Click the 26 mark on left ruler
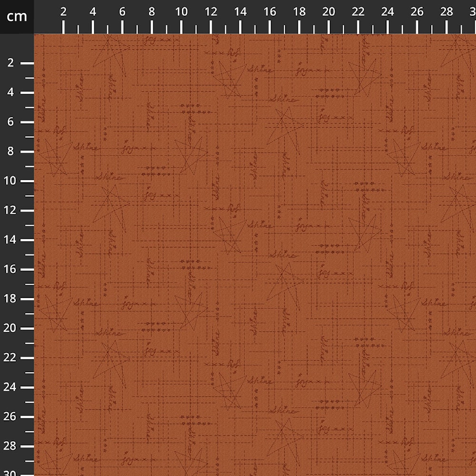Screen dimensions: 476x476 pyautogui.click(x=11, y=417)
